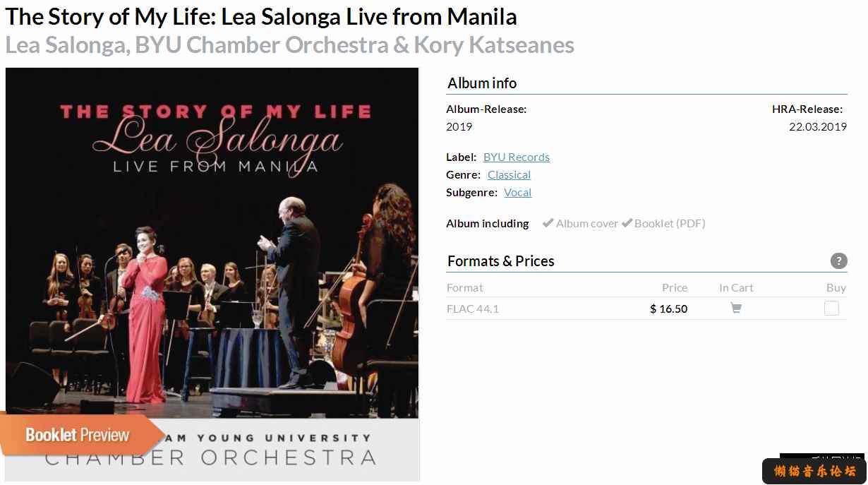Image resolution: width=868 pixels, height=485 pixels.
Task: Click the shopping cart icon for FLAC 44.1
Action: coord(736,309)
